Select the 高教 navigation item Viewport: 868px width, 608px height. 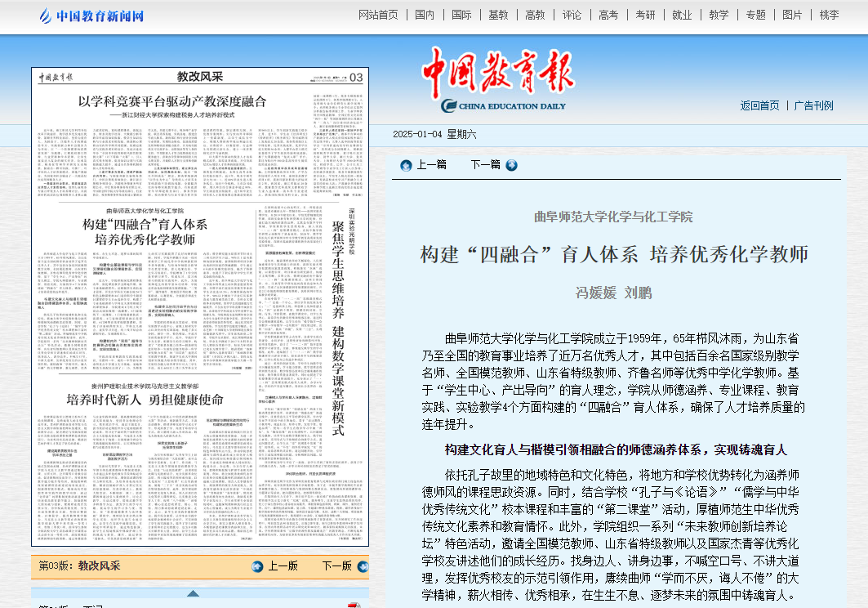click(x=535, y=15)
